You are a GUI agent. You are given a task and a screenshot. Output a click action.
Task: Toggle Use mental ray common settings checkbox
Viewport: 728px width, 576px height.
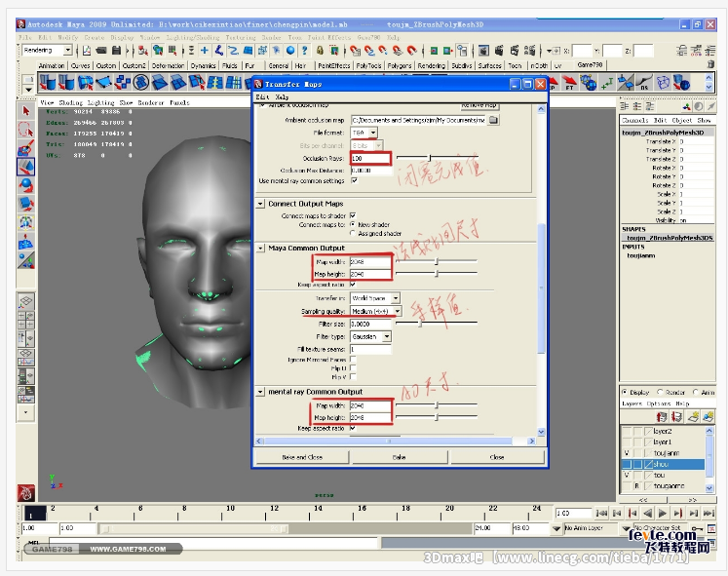point(355,180)
